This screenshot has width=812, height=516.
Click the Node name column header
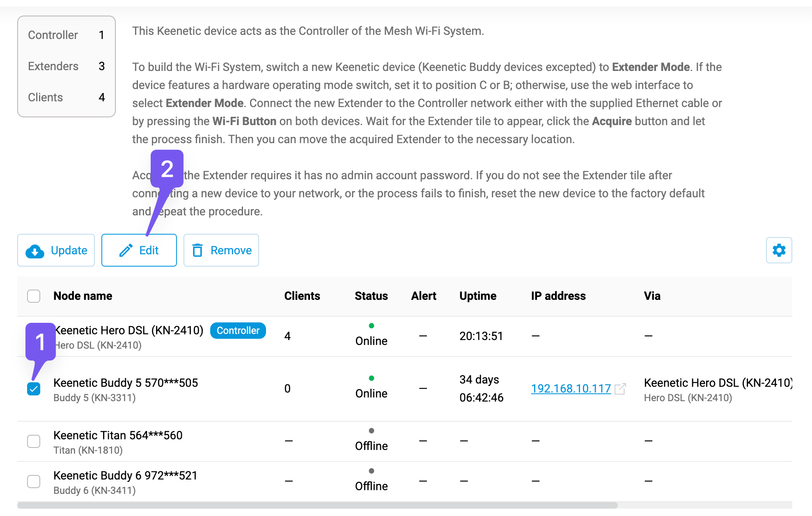pyautogui.click(x=83, y=296)
